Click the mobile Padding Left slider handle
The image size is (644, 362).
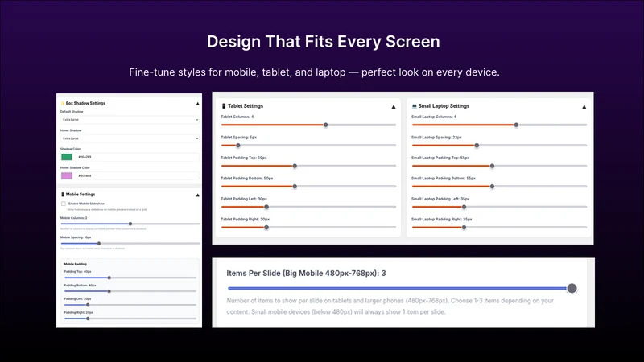coord(88,305)
